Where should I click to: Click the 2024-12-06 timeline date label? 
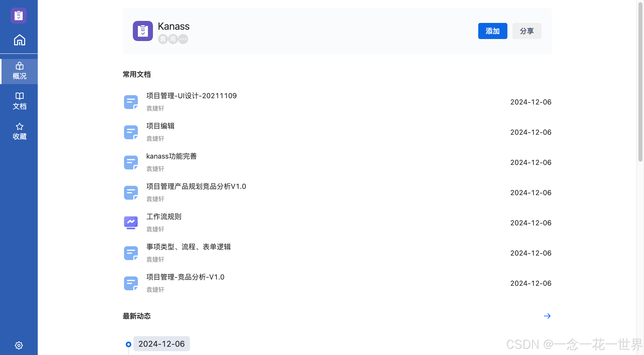pyautogui.click(x=162, y=344)
